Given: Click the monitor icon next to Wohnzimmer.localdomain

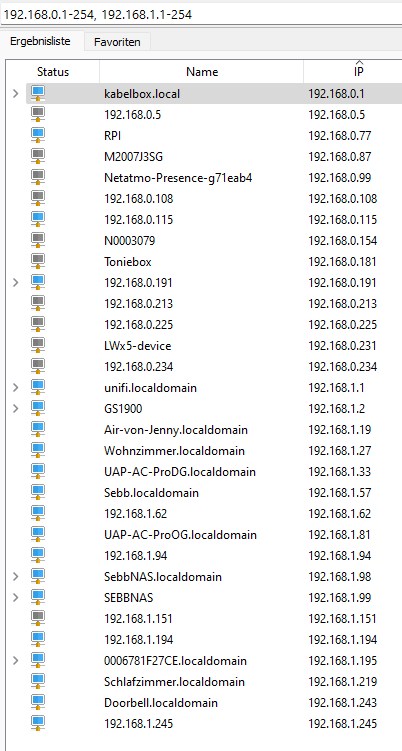Looking at the screenshot, I should point(38,451).
